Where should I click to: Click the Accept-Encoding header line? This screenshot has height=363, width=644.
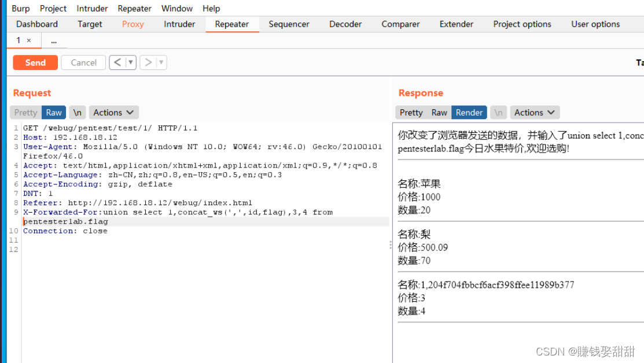98,184
